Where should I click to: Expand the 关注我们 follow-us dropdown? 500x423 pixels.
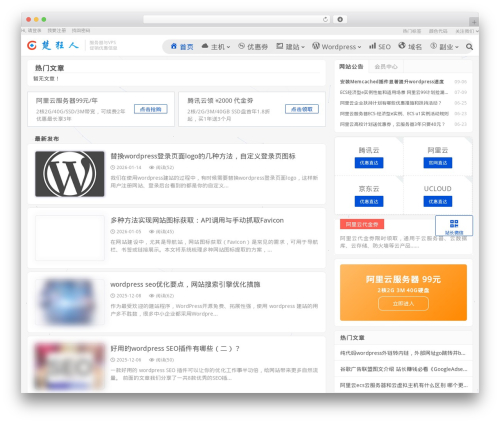point(467,31)
